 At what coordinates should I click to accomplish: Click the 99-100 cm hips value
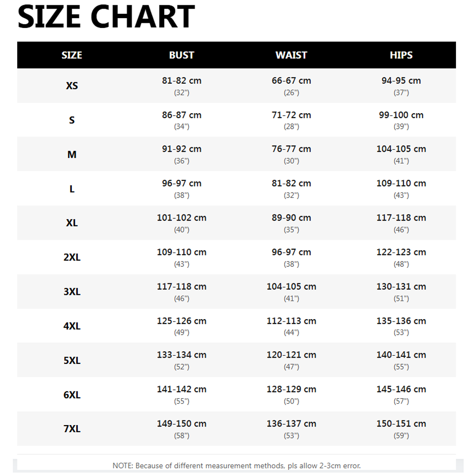[401, 115]
